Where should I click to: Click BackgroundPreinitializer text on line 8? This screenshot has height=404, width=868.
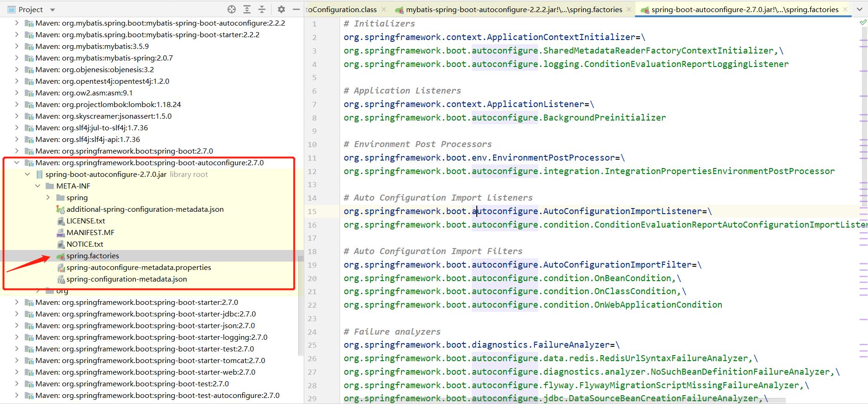point(605,117)
